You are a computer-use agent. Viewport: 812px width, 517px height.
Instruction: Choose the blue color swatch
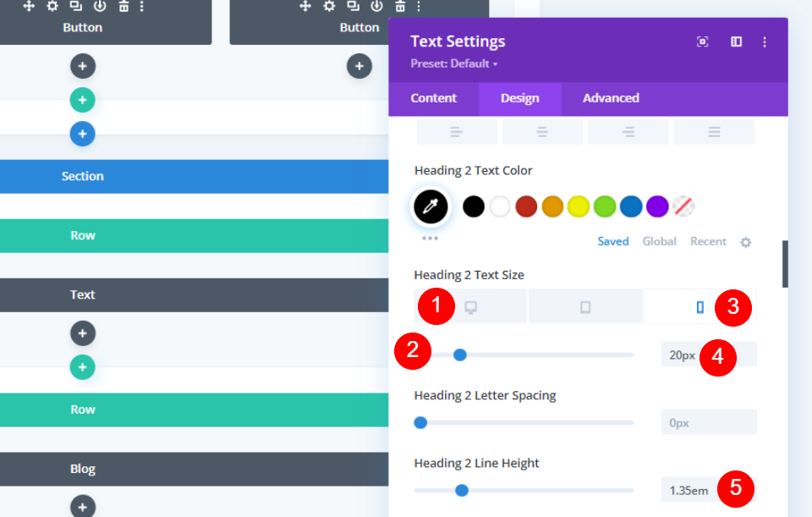point(631,206)
